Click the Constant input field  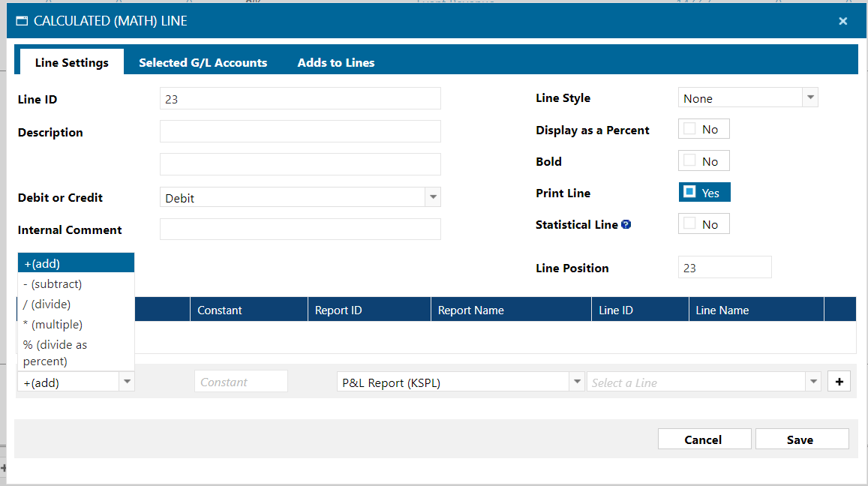240,382
